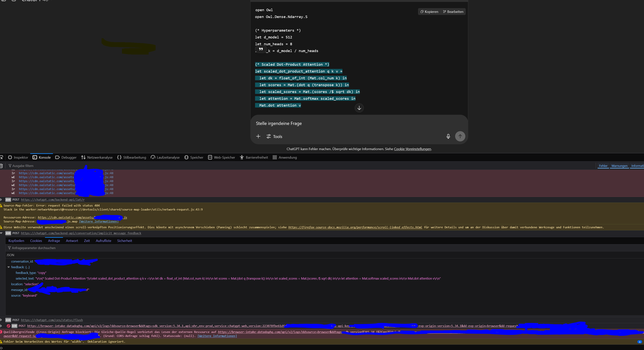
Task: Expand the POST ces/statsc/flush entry
Action: (x=2, y=320)
